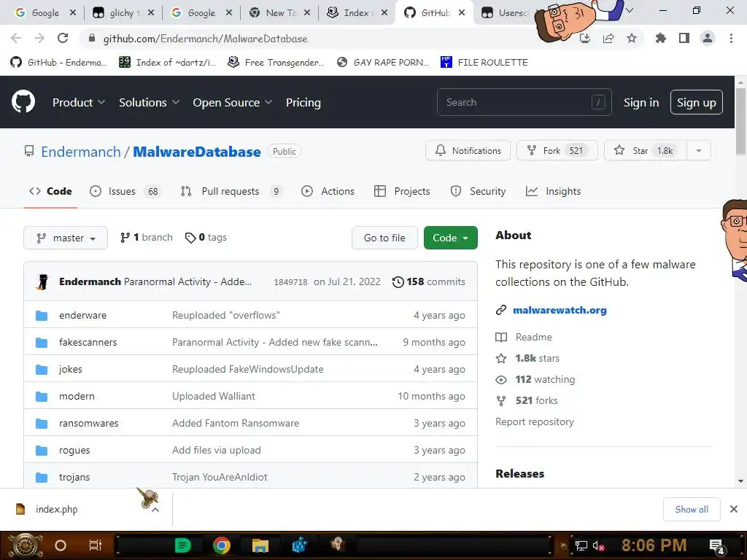Reload the page with the refresh icon
This screenshot has width=747, height=560.
click(63, 39)
